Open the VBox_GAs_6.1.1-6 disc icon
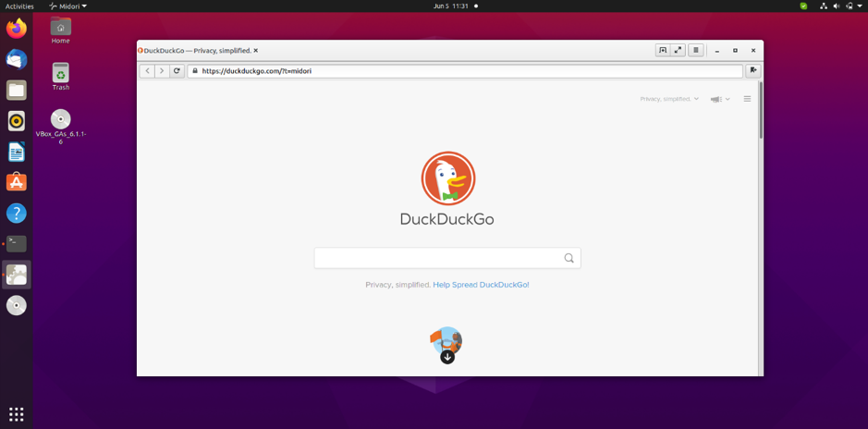This screenshot has width=868, height=429. pyautogui.click(x=60, y=127)
